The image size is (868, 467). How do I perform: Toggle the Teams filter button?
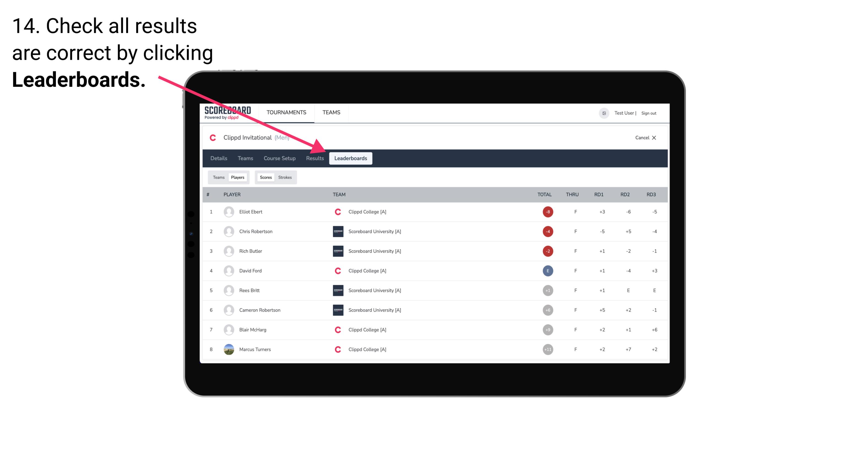(x=217, y=177)
